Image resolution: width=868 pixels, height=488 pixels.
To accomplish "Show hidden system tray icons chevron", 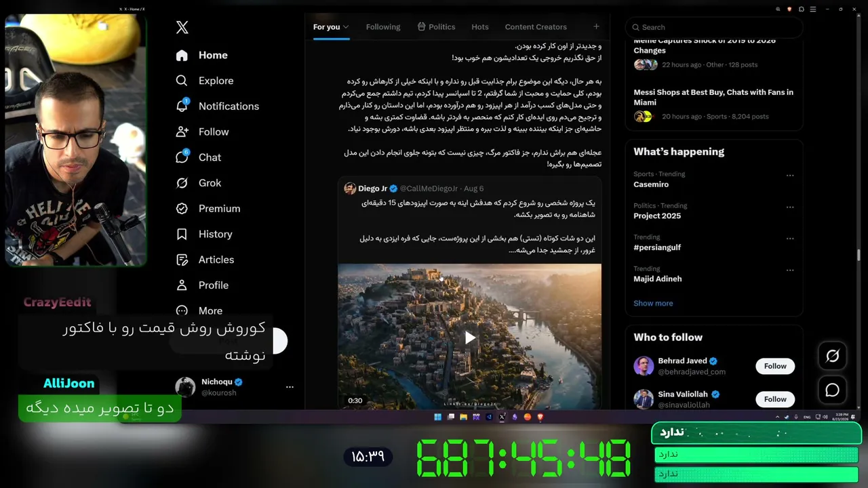I will pyautogui.click(x=778, y=417).
